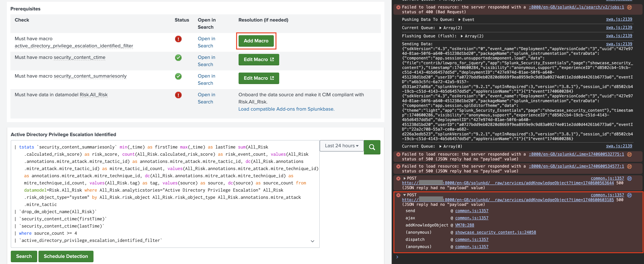Screen dimensions: 644x264
Task: Click the Schedule Detection button
Action: click(x=66, y=256)
